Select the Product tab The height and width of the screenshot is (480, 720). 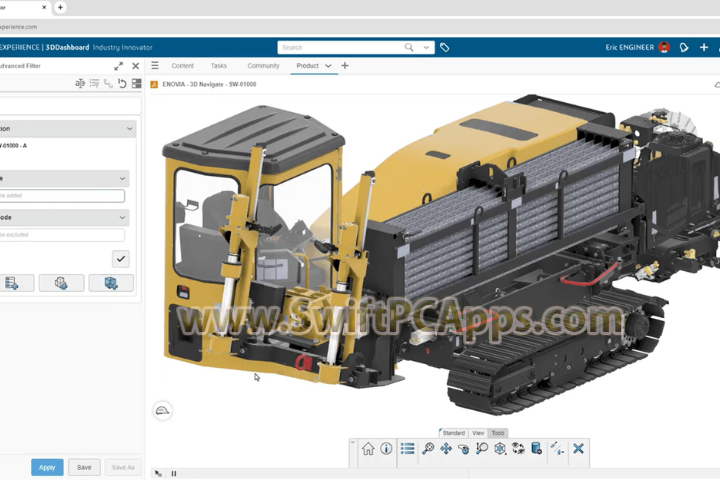(x=307, y=66)
